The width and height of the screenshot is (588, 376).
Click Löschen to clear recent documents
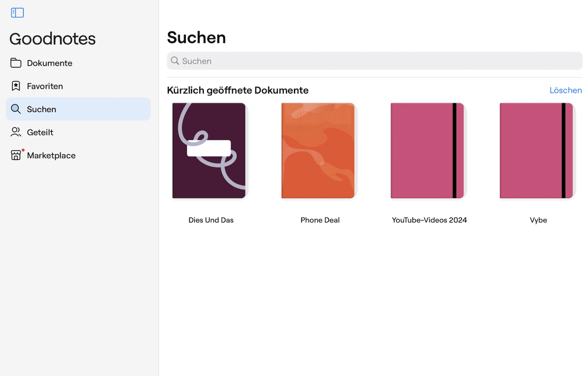click(566, 90)
